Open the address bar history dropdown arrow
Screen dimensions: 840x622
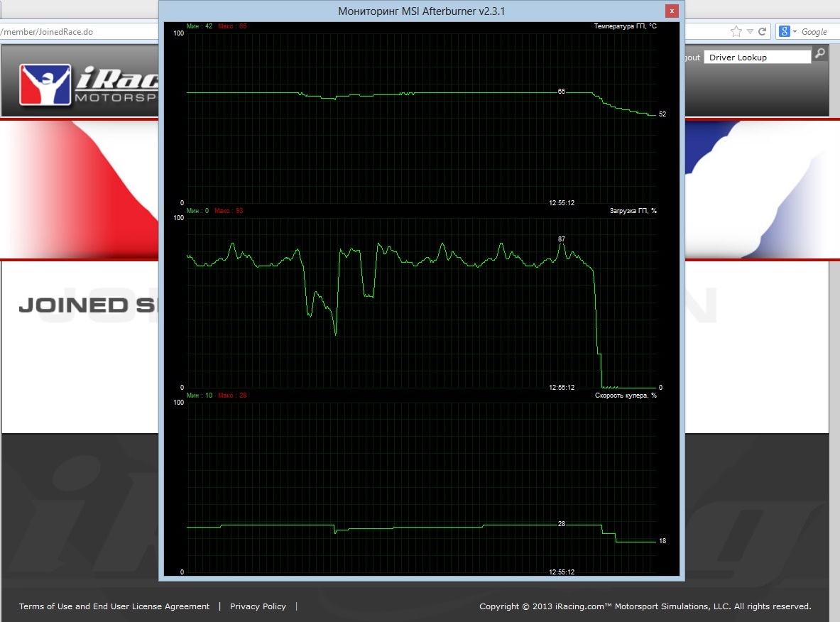[x=750, y=32]
